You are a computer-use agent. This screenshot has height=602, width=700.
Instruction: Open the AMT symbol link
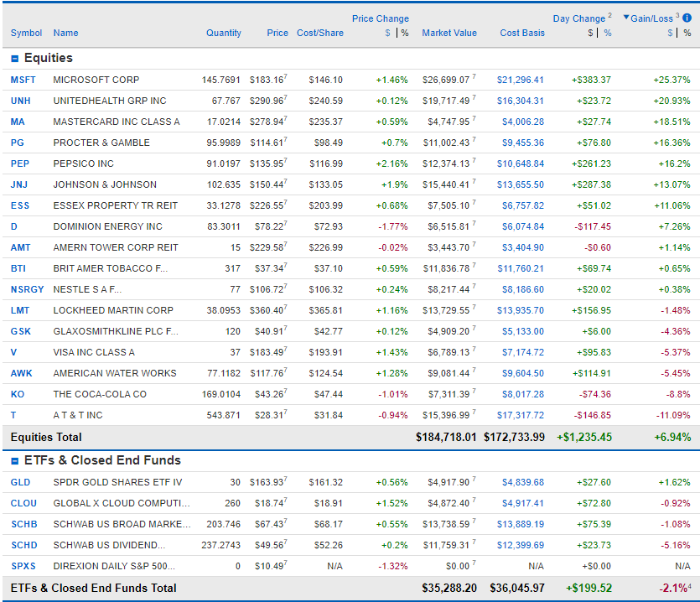click(x=20, y=248)
